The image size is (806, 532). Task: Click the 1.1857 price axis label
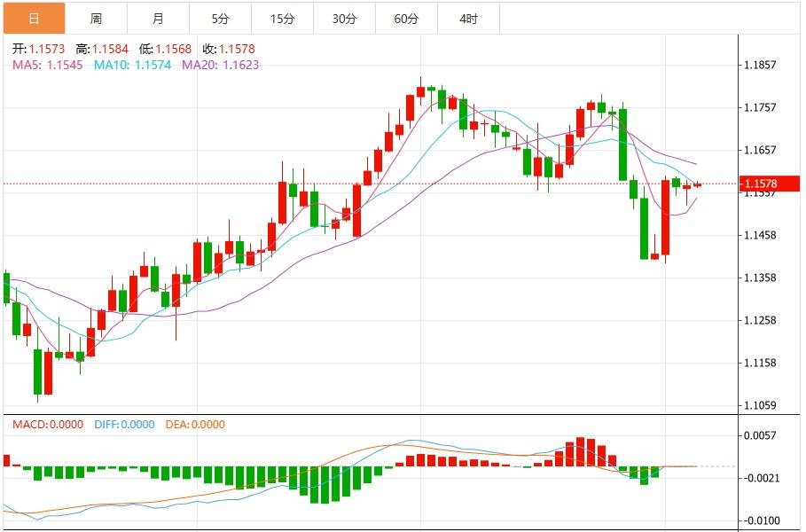[x=763, y=66]
